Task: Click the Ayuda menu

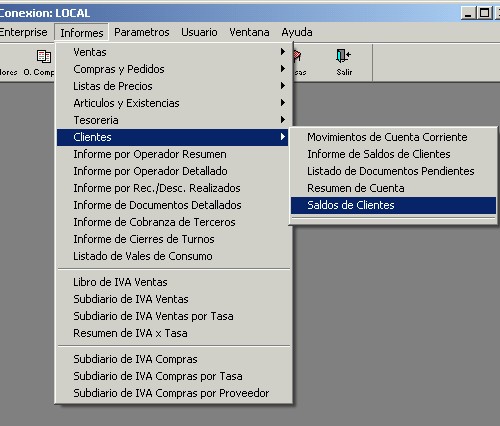Action: [x=297, y=32]
